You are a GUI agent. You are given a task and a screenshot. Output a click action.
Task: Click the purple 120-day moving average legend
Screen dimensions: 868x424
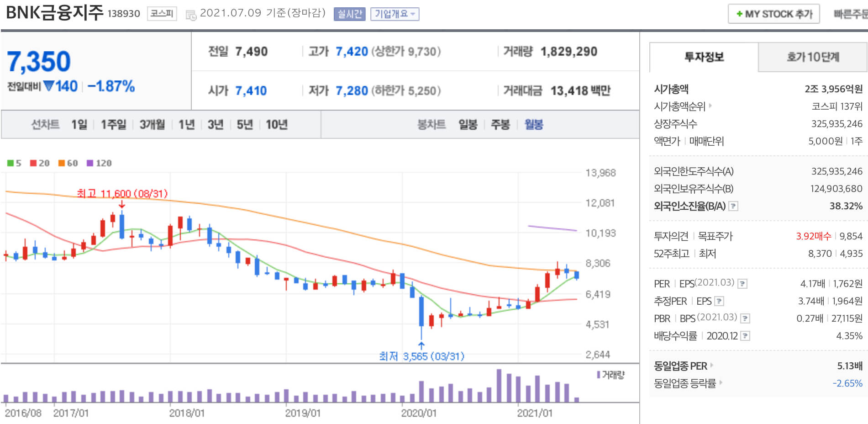pos(99,163)
